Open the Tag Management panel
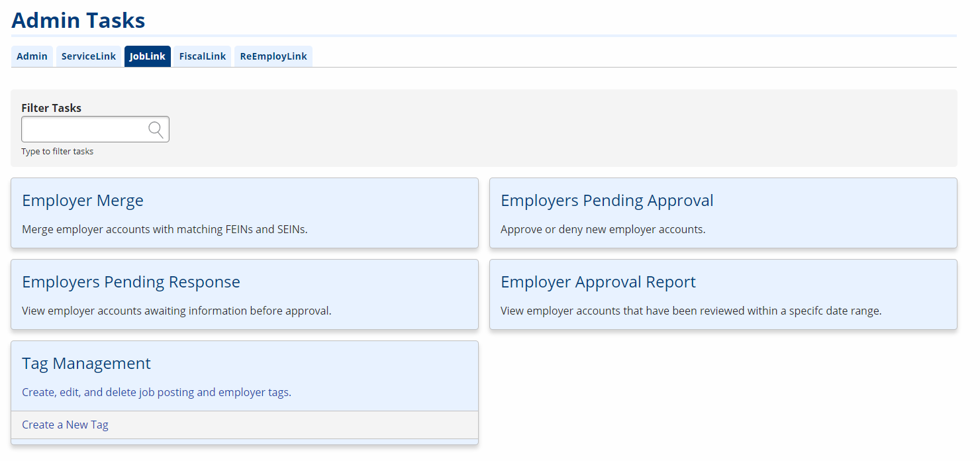 (86, 363)
